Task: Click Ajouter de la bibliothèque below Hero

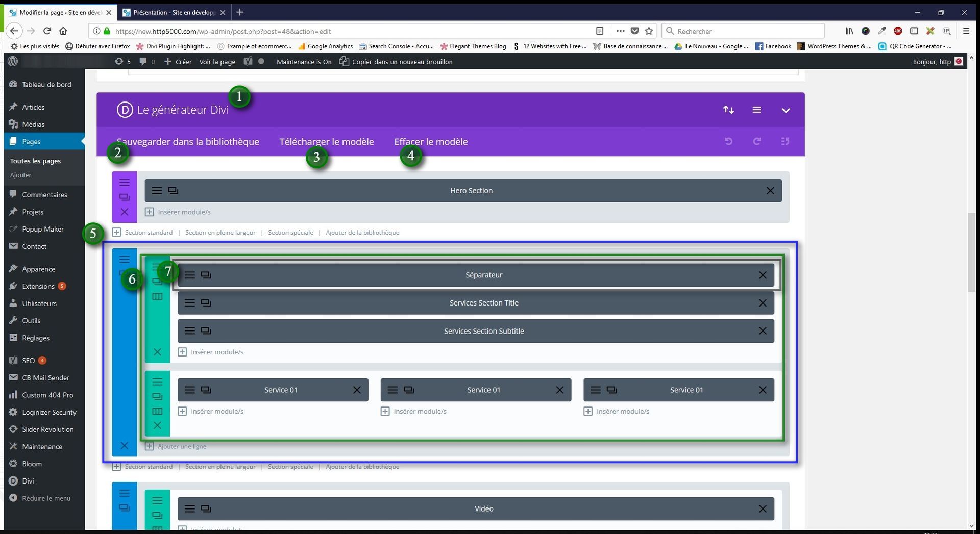Action: (x=362, y=233)
